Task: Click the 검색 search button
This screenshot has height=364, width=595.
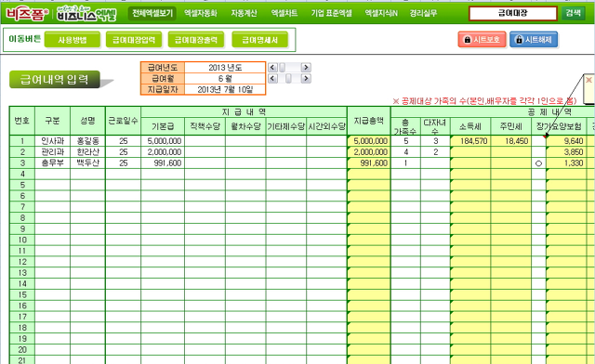Action: pos(573,13)
